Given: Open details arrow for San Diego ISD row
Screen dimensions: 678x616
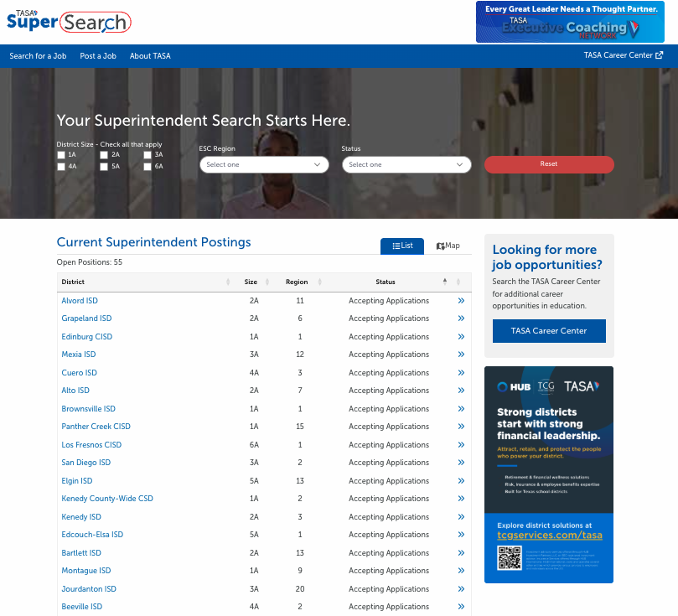Looking at the screenshot, I should click(461, 463).
